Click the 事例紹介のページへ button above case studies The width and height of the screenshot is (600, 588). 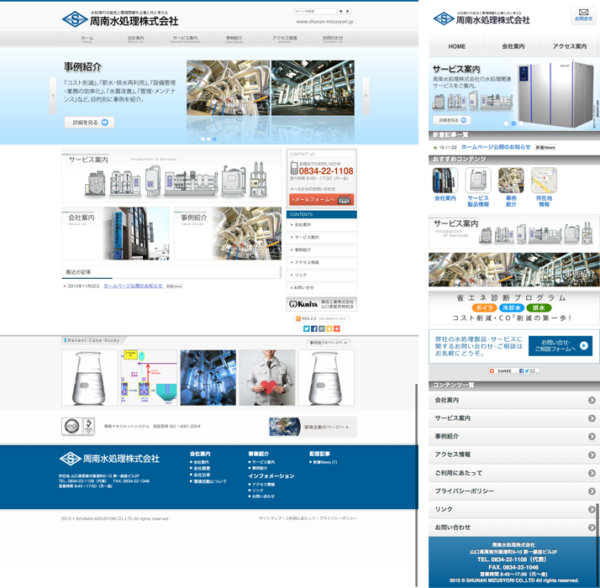[328, 343]
